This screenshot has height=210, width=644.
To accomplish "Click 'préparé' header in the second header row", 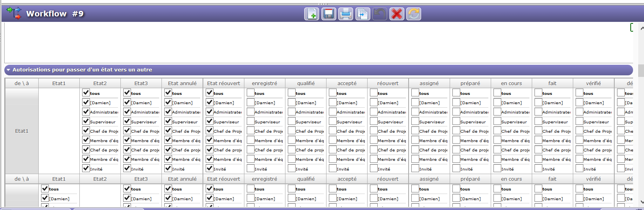I will point(470,179).
